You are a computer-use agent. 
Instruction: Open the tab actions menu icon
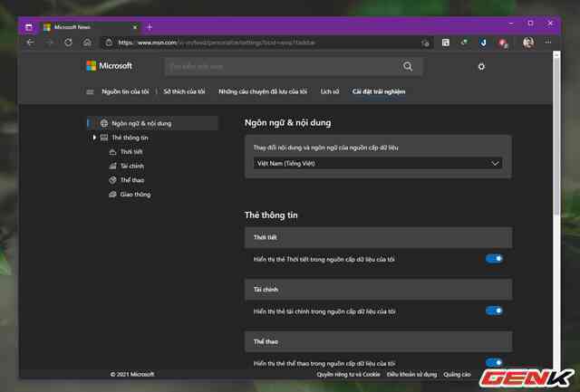point(28,27)
